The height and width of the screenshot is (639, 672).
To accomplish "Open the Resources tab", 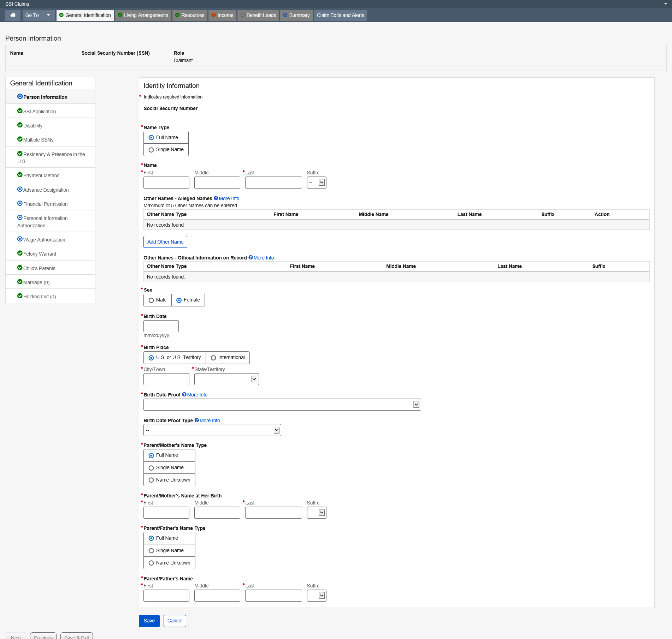I will coord(190,15).
